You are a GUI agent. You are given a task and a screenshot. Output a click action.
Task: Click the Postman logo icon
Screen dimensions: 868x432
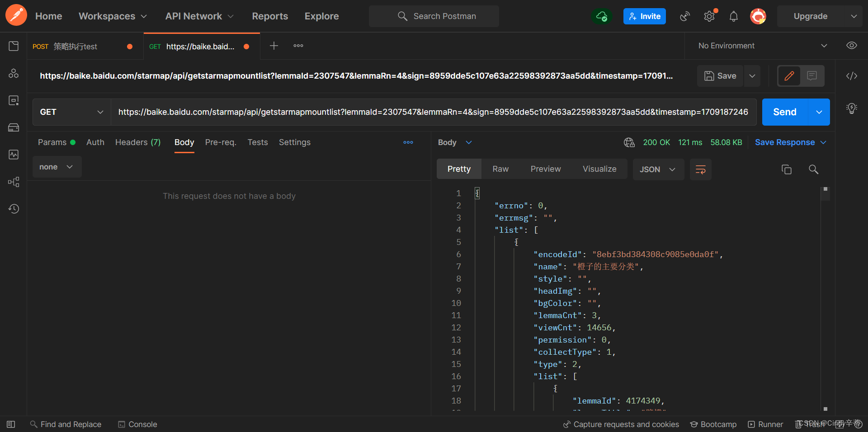16,15
